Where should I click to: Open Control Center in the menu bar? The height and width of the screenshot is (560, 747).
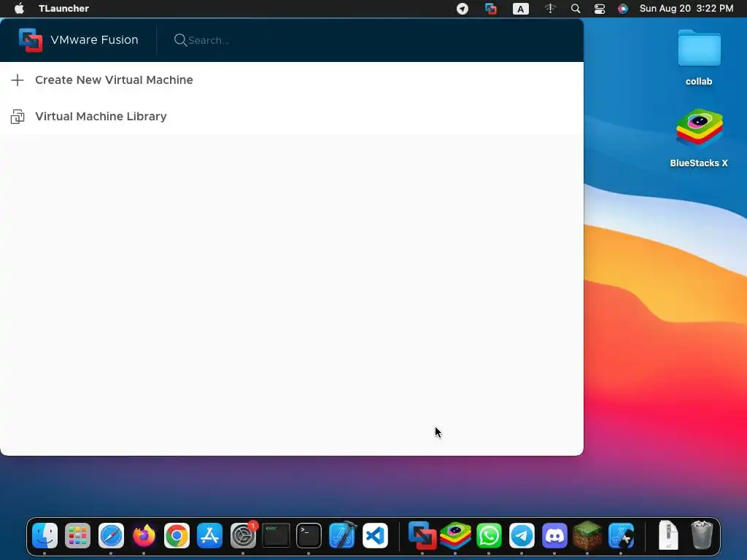pos(600,9)
